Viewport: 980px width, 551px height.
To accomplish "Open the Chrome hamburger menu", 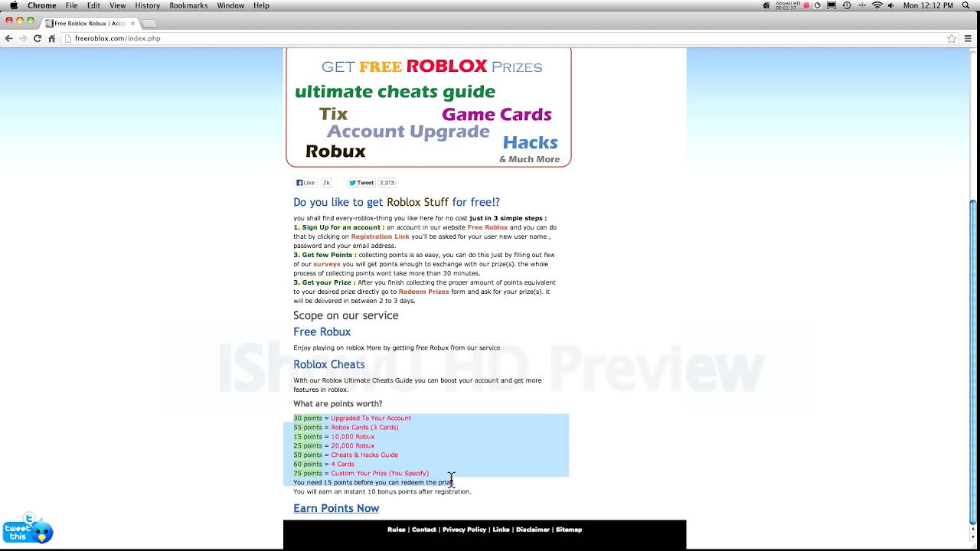I will point(968,38).
